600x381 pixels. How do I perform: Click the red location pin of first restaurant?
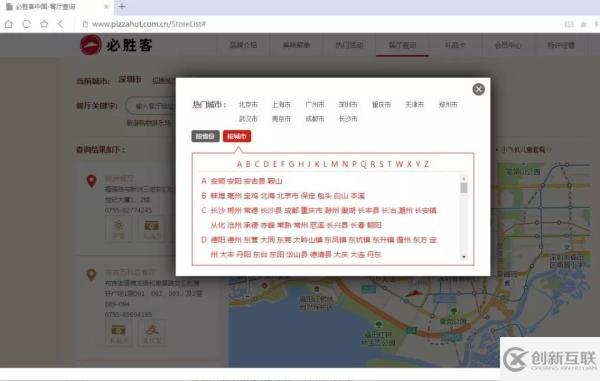(x=91, y=181)
